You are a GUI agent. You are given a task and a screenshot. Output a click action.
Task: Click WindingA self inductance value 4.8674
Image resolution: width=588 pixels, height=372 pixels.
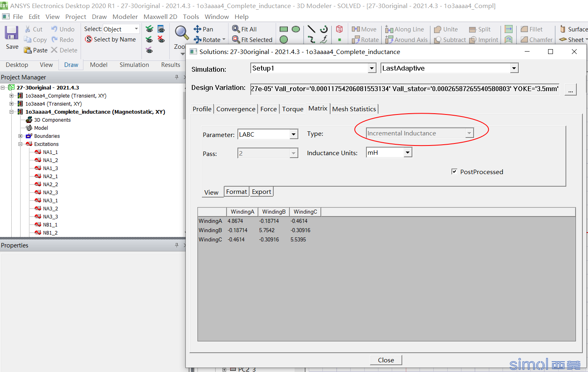tap(235, 221)
